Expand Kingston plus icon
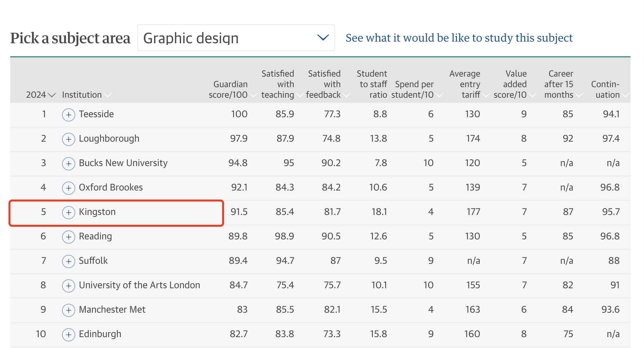The image size is (644, 348). pyautogui.click(x=69, y=213)
